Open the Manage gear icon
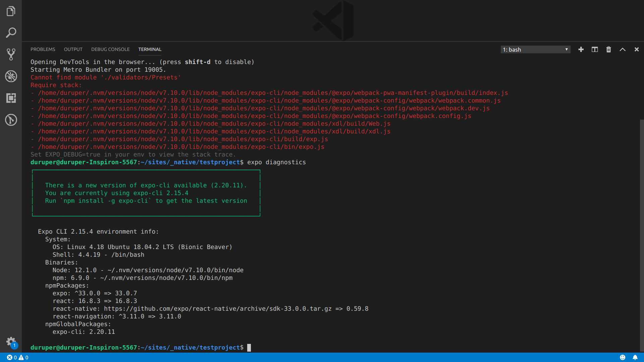644x362 pixels. tap(11, 342)
